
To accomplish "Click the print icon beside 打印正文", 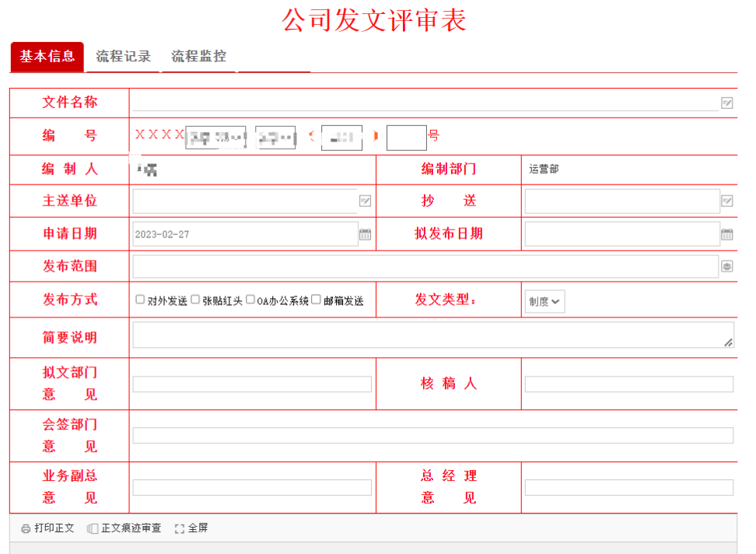I will click(26, 529).
